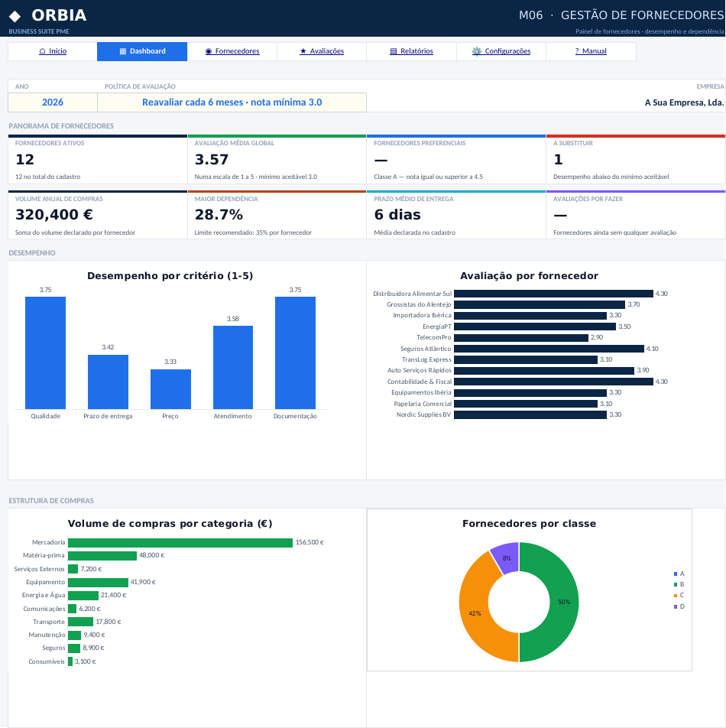Image resolution: width=726 pixels, height=728 pixels.
Task: Click the 'A Sua Empresa, Lda.' company name
Action: (x=684, y=102)
